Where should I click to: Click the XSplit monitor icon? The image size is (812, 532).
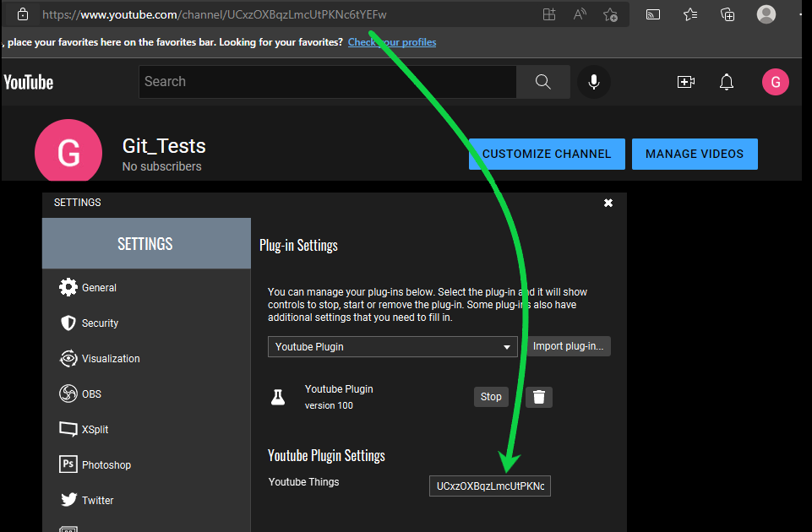pyautogui.click(x=68, y=429)
